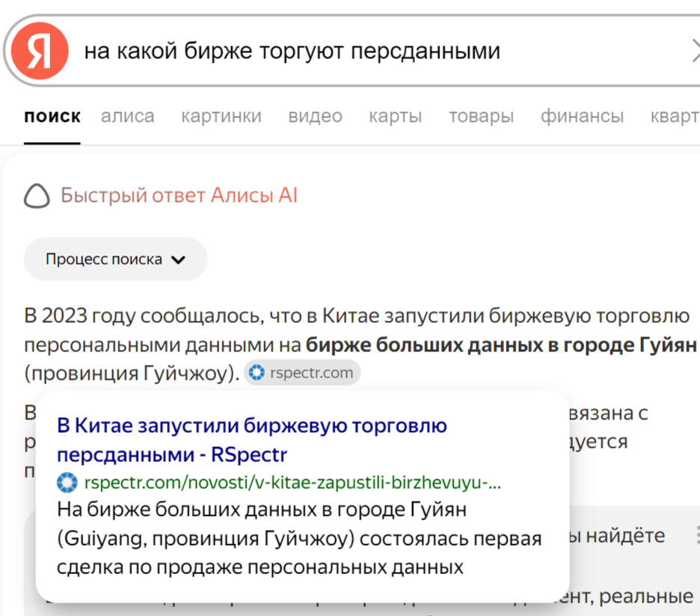This screenshot has width=700, height=616.
Task: Click «Быстрый ответ Алисы AI» heading
Action: pos(179,195)
